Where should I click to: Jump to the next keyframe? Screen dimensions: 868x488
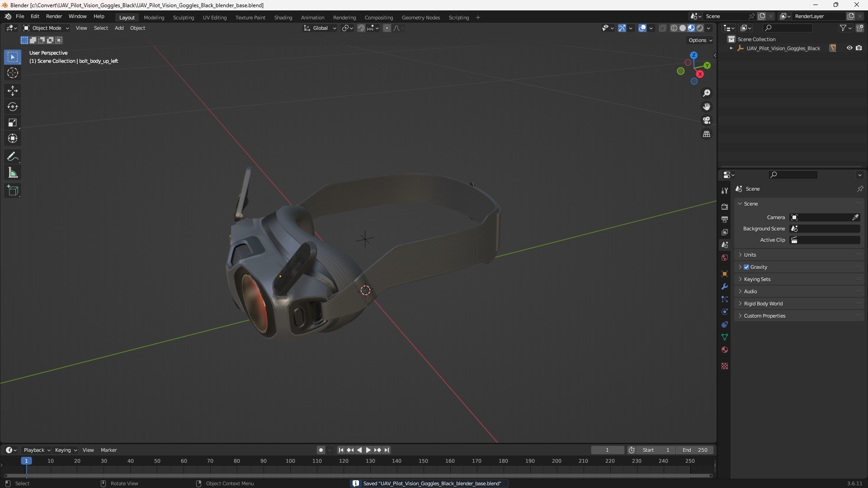coord(377,450)
